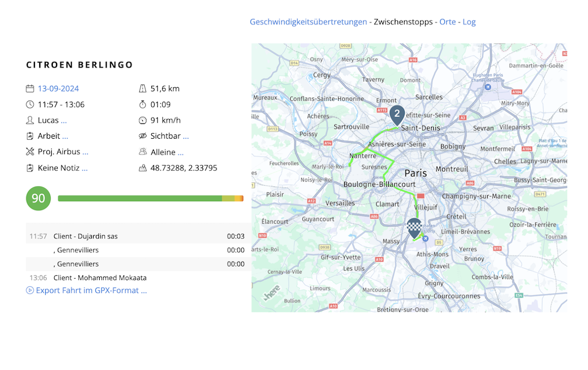Click the tools icon beside Proj. Airbus
Screen dimensions: 588x370
[x=30, y=152]
